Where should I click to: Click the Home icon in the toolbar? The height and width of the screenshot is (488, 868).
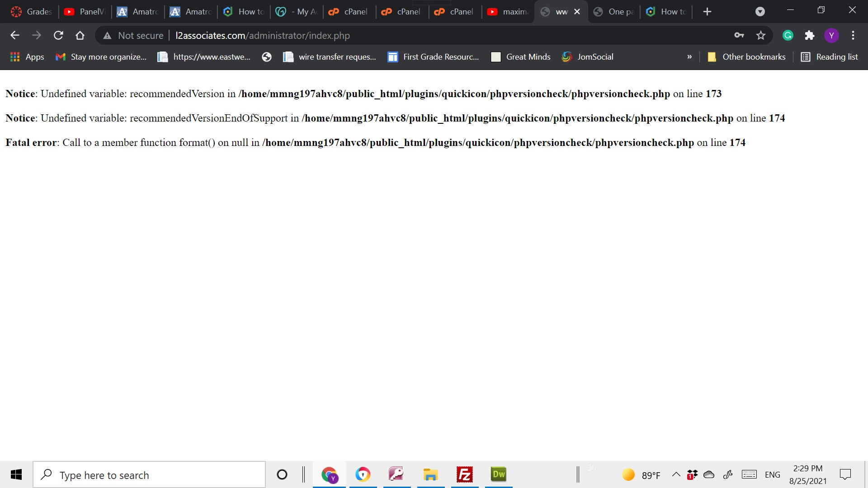80,35
